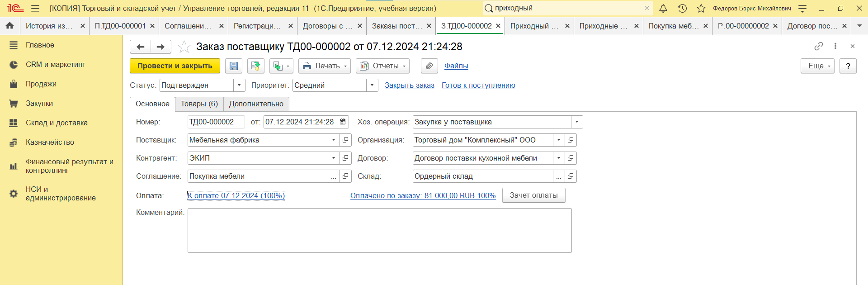Screen dimensions: 868x285
Task: Navigate back with the left arrow
Action: point(140,47)
